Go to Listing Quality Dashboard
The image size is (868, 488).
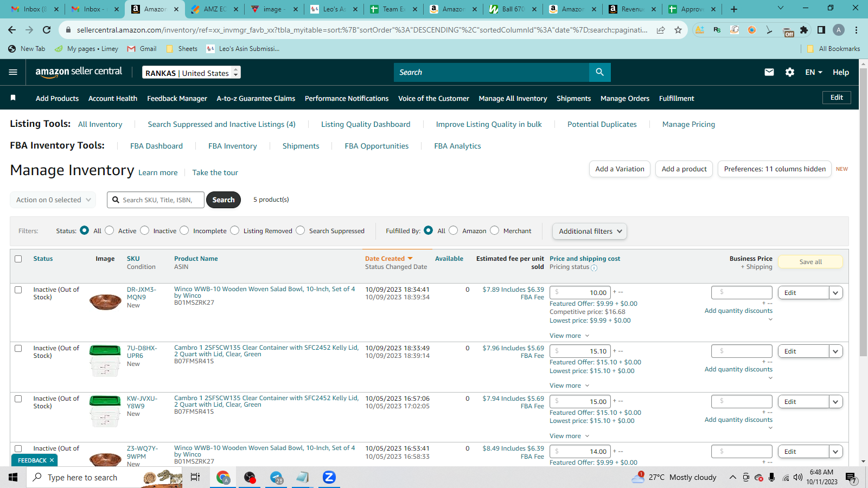coord(366,124)
